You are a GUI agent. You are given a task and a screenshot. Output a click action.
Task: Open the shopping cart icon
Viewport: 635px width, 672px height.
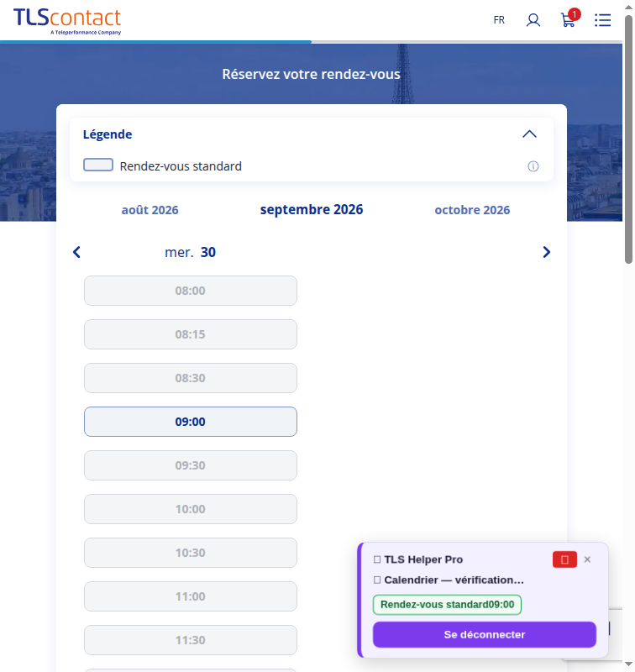[x=569, y=19]
